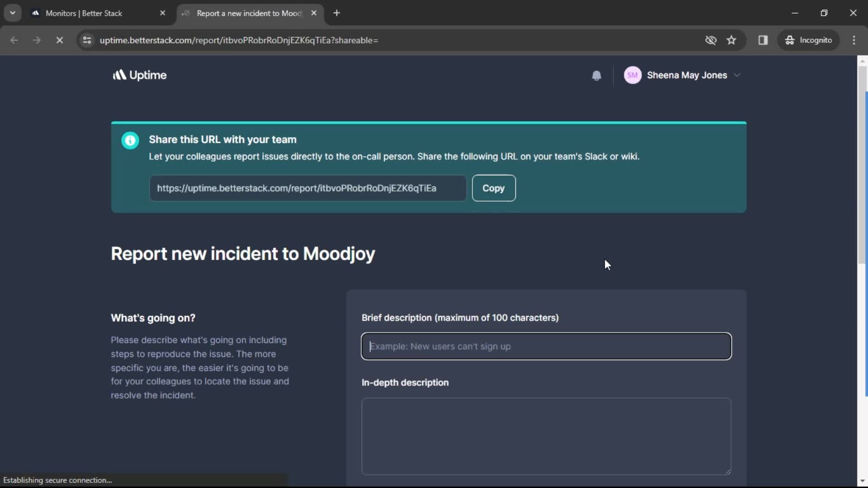
Task: Click the Uptime logo
Action: [140, 75]
